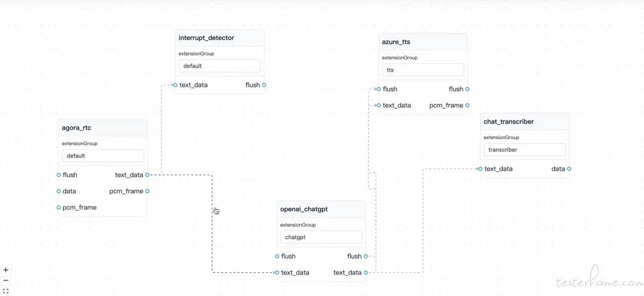This screenshot has height=296, width=644.
Task: Click the zoom out minus control
Action: (x=6, y=280)
